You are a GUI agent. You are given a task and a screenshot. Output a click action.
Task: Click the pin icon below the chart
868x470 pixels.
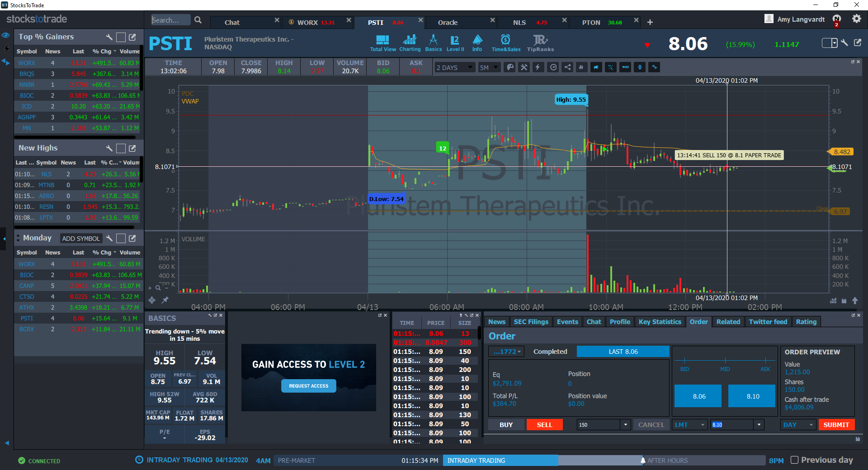coord(165,300)
